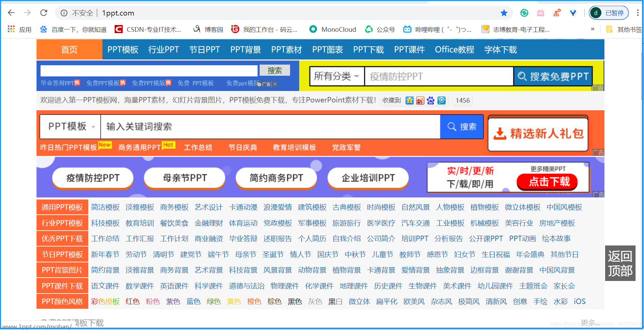Open 节日PPT模板 category label
This screenshot has height=330, width=644.
(62, 254)
